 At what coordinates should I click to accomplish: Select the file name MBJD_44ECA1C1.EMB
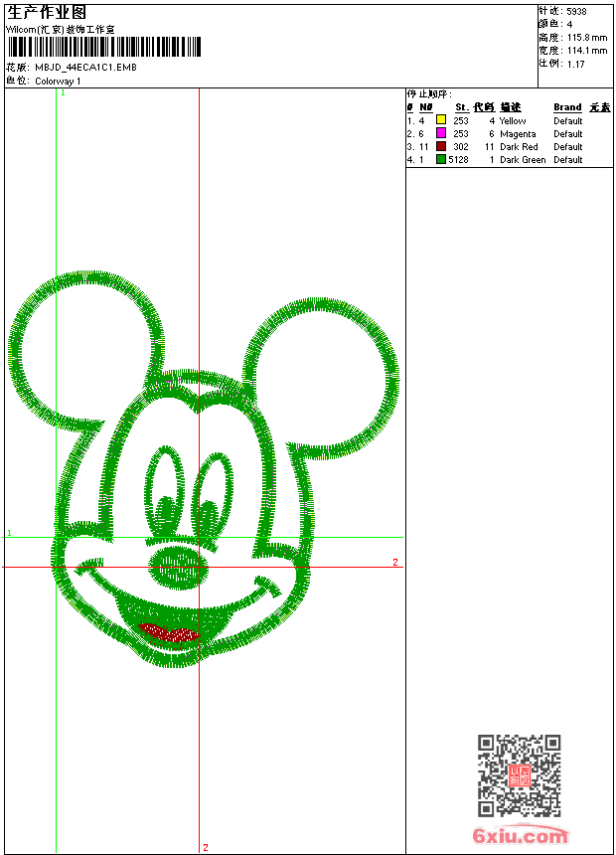pos(85,67)
